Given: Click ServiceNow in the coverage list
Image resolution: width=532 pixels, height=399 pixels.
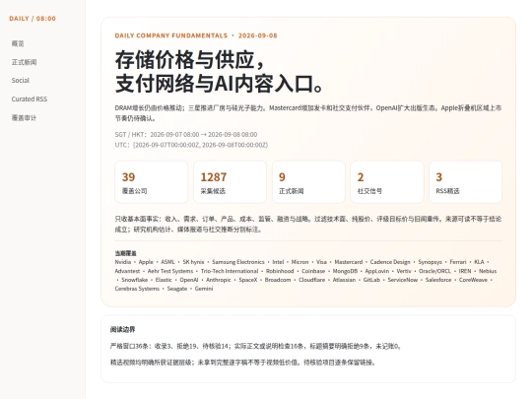Looking at the screenshot, I should point(402,280).
